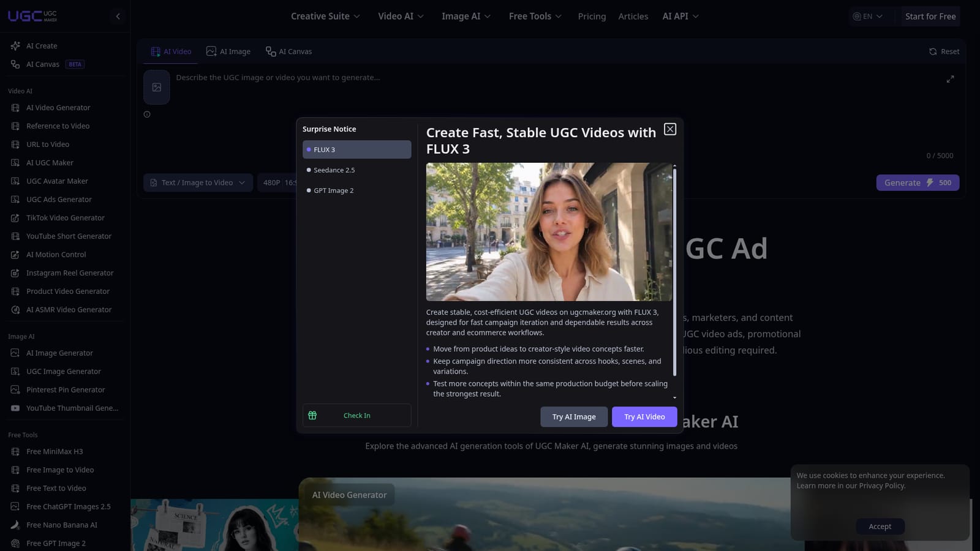Image resolution: width=980 pixels, height=551 pixels.
Task: Click the Try AI Video button
Action: pyautogui.click(x=644, y=417)
